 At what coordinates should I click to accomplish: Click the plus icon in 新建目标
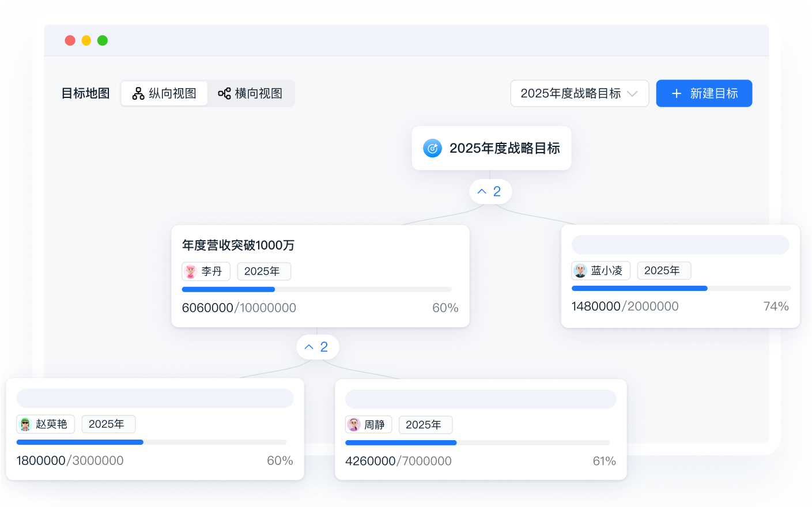pos(677,93)
